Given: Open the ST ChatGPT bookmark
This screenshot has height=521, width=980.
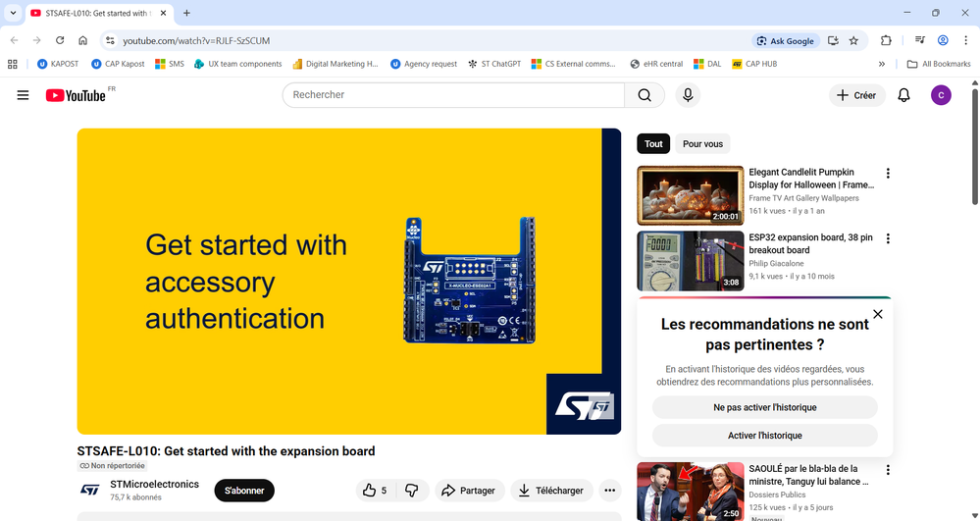Looking at the screenshot, I should [494, 64].
